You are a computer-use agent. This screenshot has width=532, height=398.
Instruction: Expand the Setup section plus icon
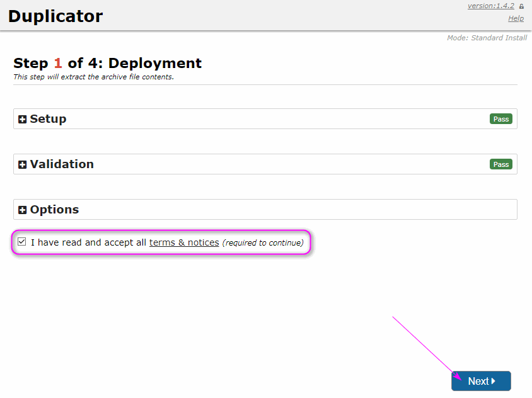coord(23,119)
